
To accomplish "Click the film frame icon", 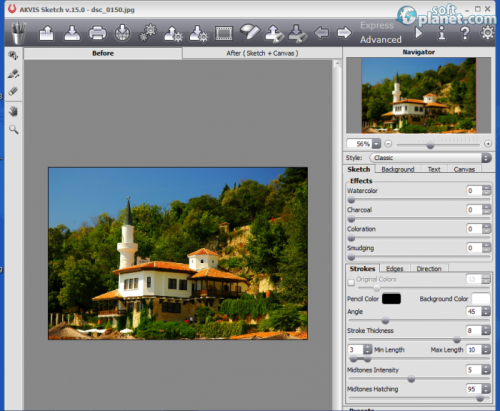I will click(x=224, y=33).
